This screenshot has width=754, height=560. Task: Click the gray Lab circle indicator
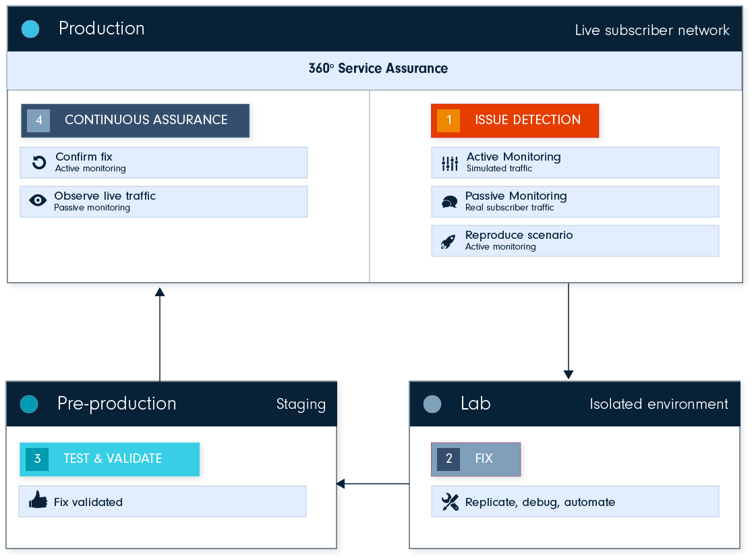click(432, 404)
